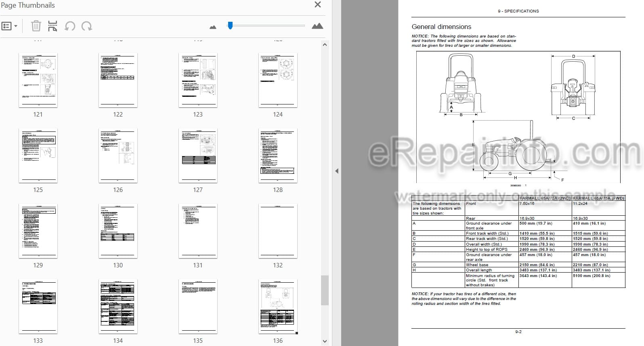
Task: Open page 133 thumbnail
Action: click(38, 306)
